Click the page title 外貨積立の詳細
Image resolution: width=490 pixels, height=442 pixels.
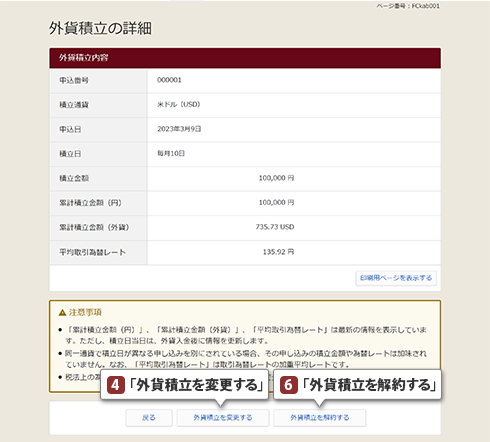pyautogui.click(x=100, y=28)
